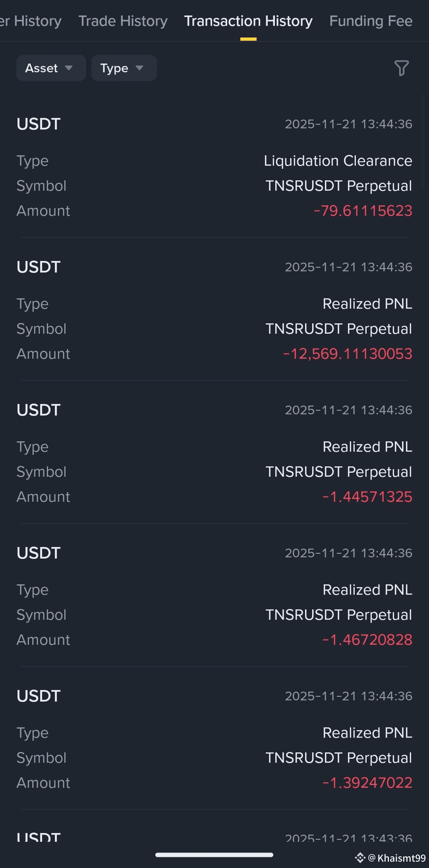This screenshot has width=429, height=868.
Task: Open the partially visible 13:43:36 entry
Action: tap(214, 838)
